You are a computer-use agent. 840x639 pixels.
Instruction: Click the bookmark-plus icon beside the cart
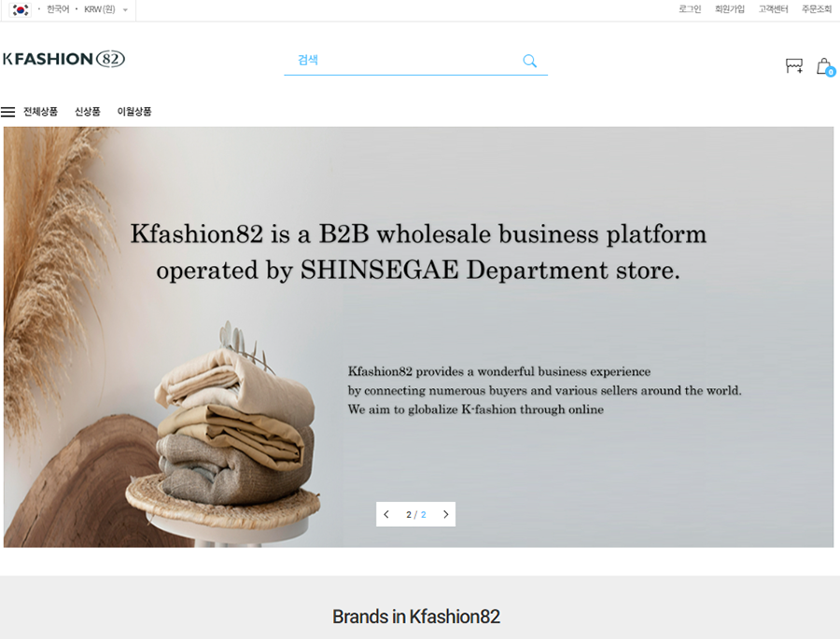click(793, 66)
